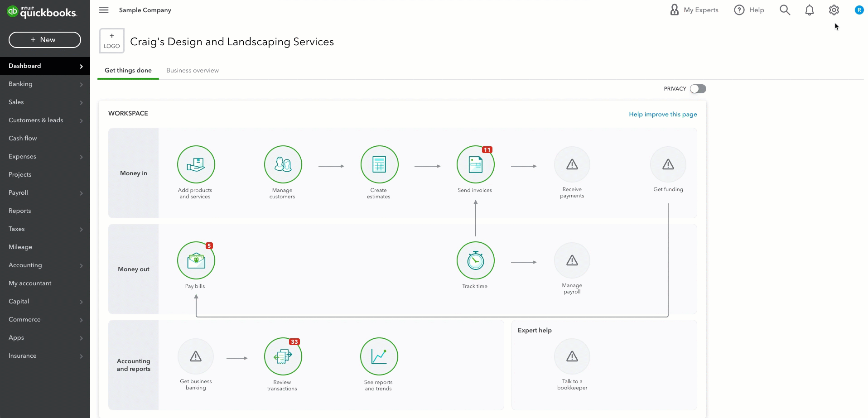Collapse the navigation hamburger menu
Screen dimensions: 868x418
104,10
